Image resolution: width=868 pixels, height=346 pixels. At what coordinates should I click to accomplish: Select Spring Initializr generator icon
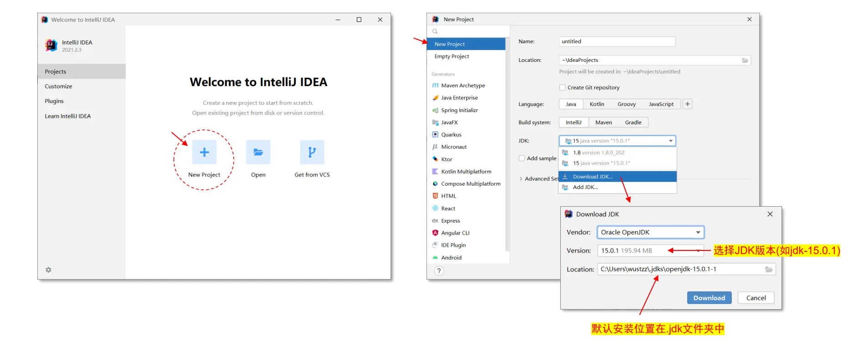click(435, 110)
